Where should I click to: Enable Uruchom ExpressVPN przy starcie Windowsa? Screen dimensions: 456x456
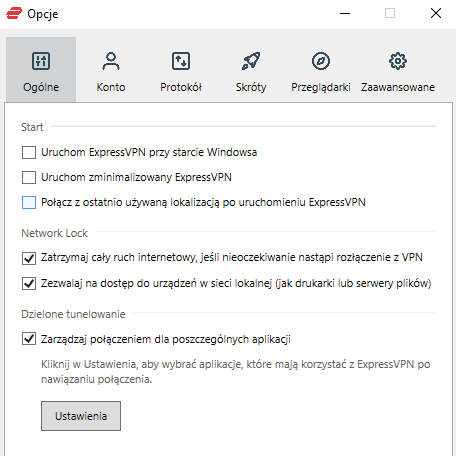[29, 153]
